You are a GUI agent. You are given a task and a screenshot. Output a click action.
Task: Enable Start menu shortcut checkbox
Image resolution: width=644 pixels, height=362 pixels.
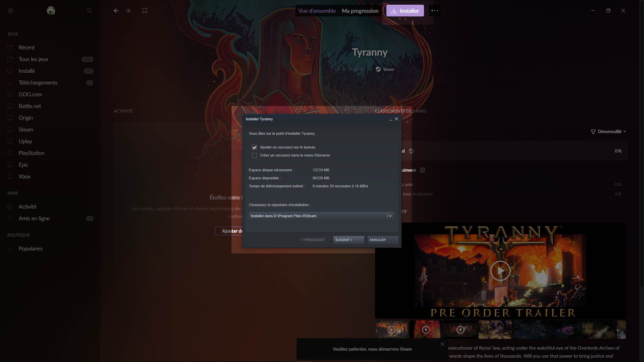coord(254,156)
